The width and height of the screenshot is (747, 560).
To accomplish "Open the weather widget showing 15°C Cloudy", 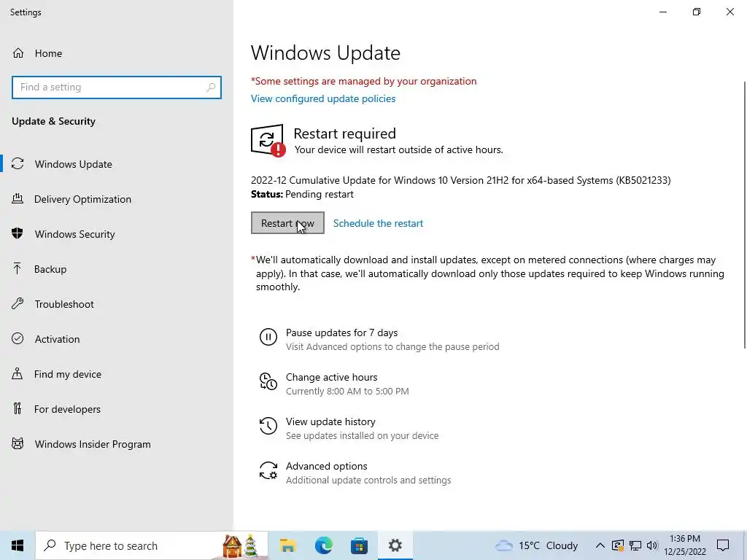I will click(x=536, y=545).
